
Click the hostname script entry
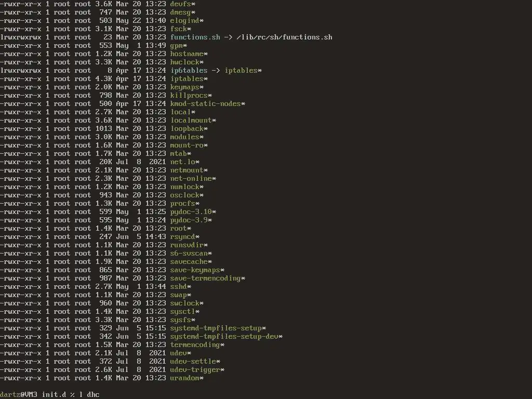187,54
